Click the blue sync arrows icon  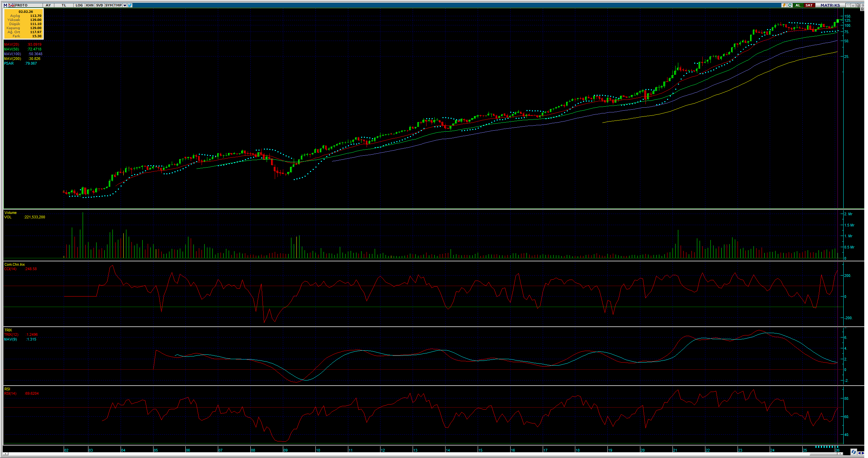point(853,452)
